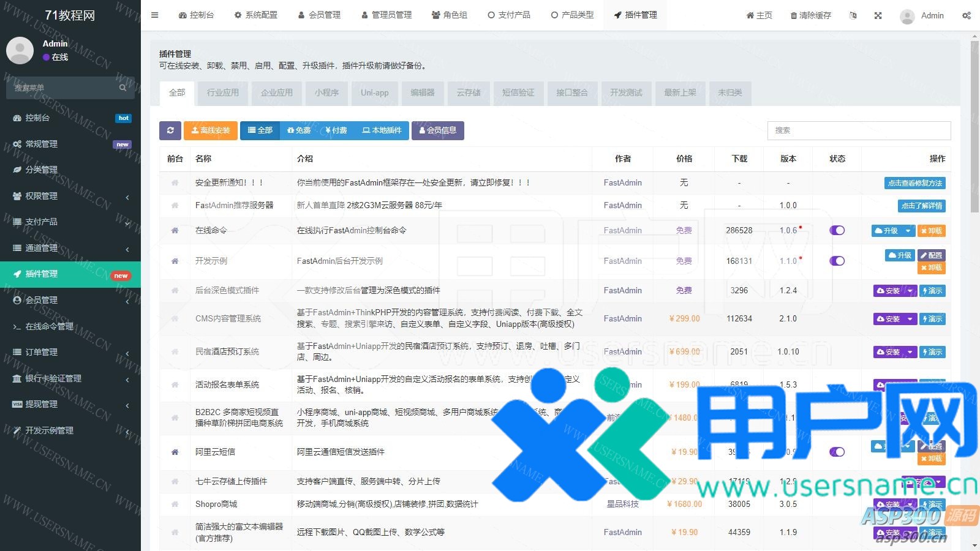The image size is (980, 551).
Task: Open the language switch icon in header
Action: coord(853,15)
